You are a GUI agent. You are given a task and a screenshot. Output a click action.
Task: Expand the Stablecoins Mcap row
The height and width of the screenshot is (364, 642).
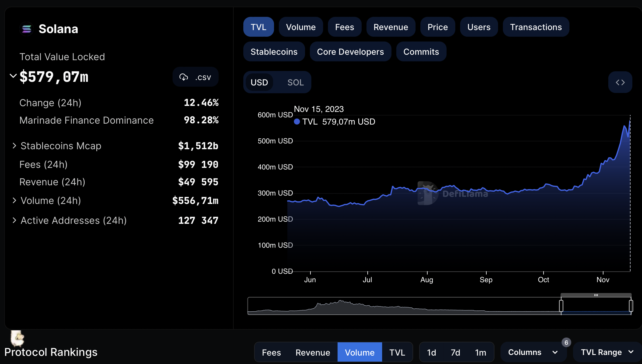pos(14,146)
